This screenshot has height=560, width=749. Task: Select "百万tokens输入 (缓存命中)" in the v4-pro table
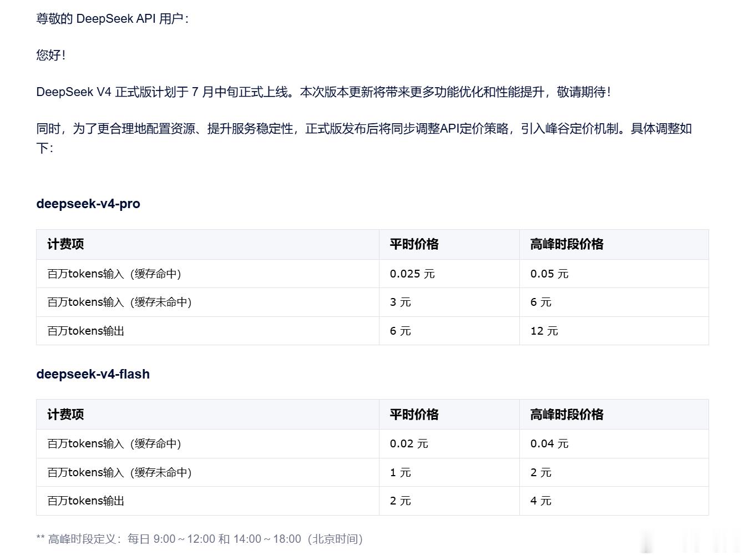[x=114, y=274]
